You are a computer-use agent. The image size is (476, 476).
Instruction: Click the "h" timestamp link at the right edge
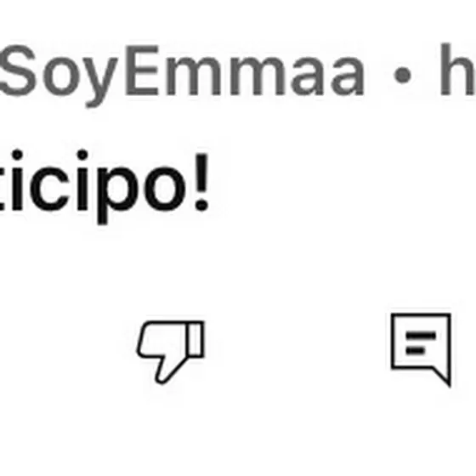click(458, 70)
